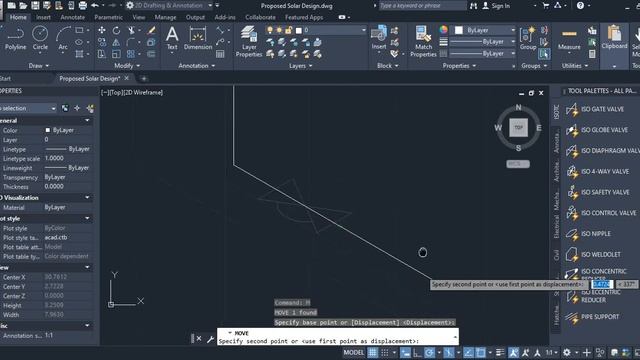
Task: Toggle lineweight display in status bar
Action: pyautogui.click(x=500, y=352)
